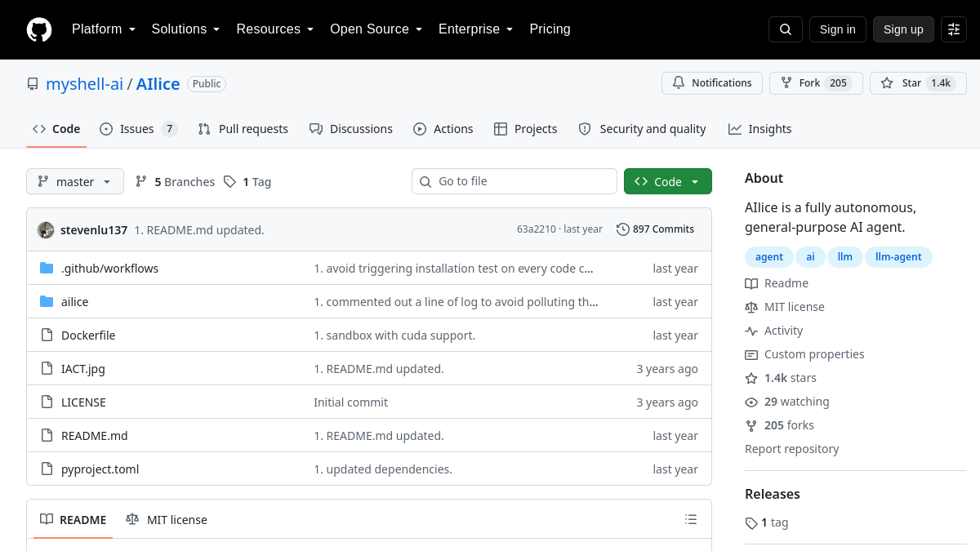Expand the Platform menu
This screenshot has width=980, height=551.
[104, 29]
